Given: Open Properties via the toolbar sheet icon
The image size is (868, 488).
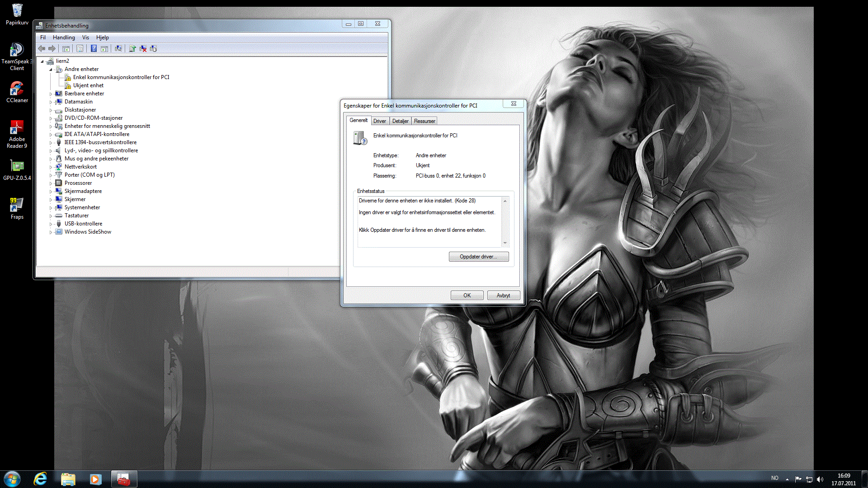Looking at the screenshot, I should point(80,48).
